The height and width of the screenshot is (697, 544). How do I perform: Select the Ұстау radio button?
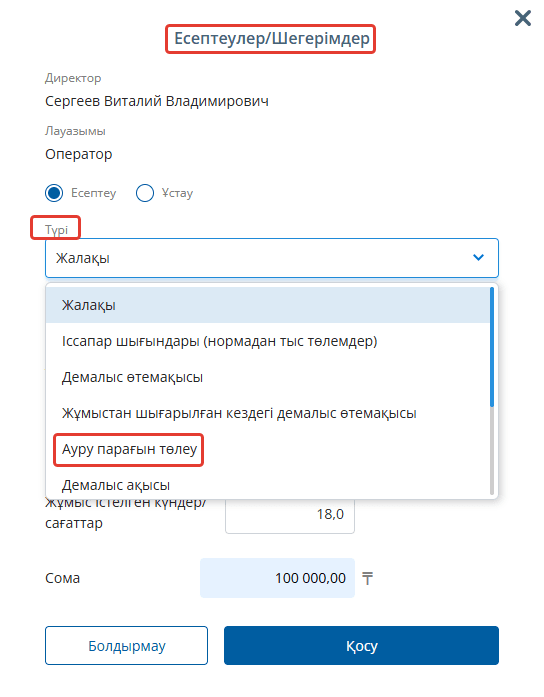pos(145,193)
